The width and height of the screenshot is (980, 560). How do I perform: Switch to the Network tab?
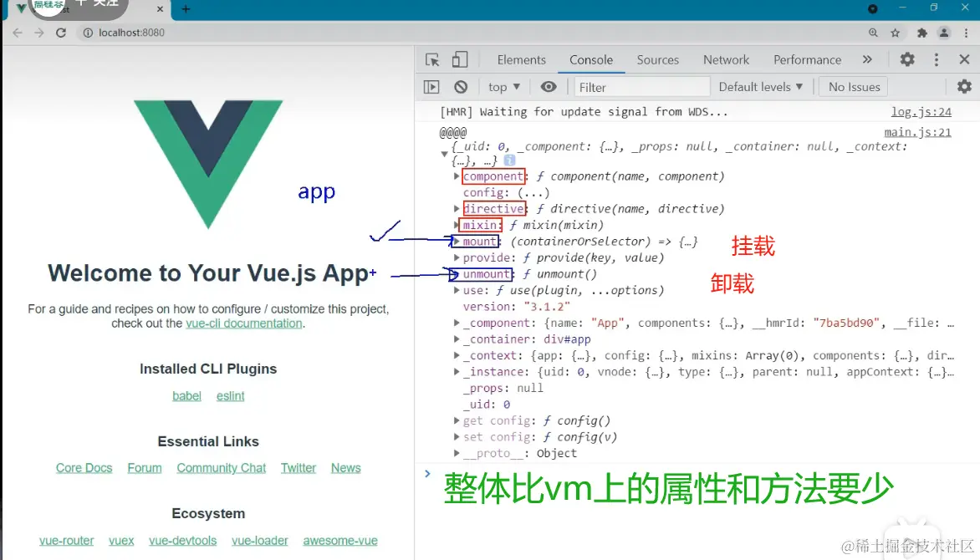tap(726, 60)
